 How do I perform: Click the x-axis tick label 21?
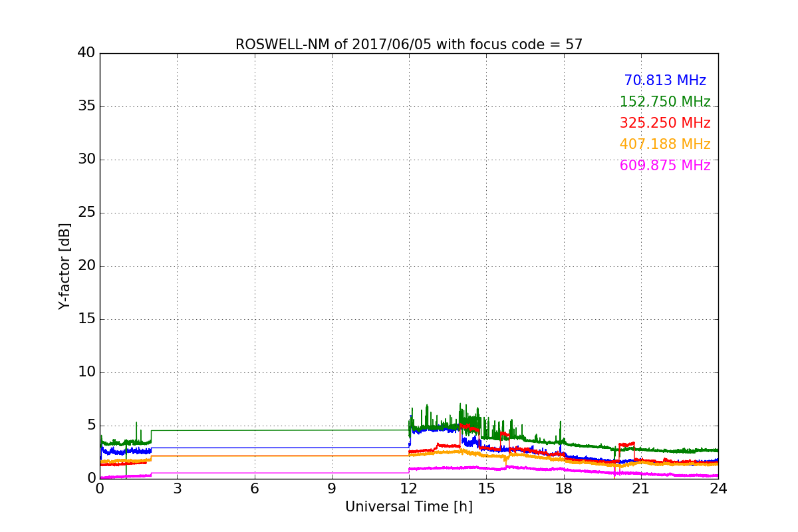[641, 489]
